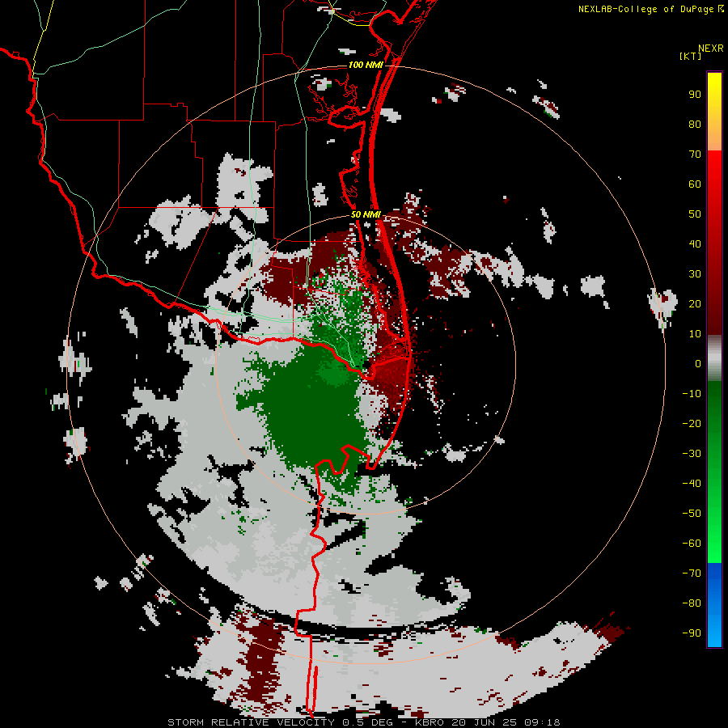
Task: Click the 50 value on velocity scale
Action: tap(695, 214)
